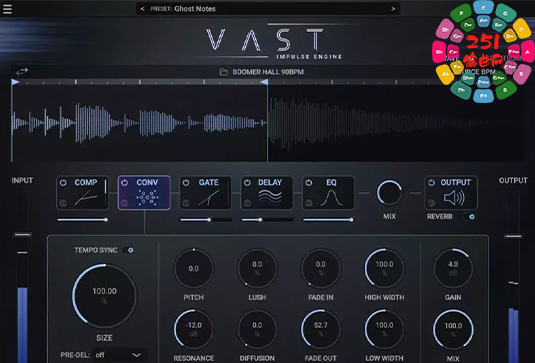
Task: Toggle the REVERB switch
Action: (469, 217)
